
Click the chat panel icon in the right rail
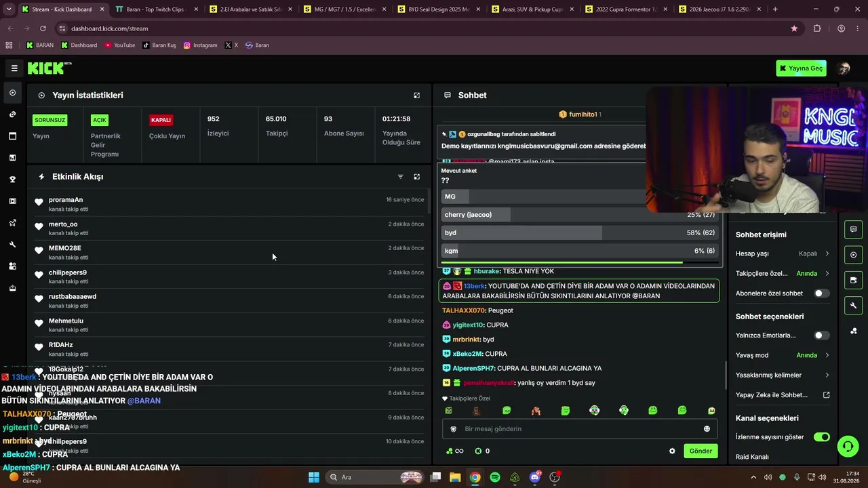853,229
